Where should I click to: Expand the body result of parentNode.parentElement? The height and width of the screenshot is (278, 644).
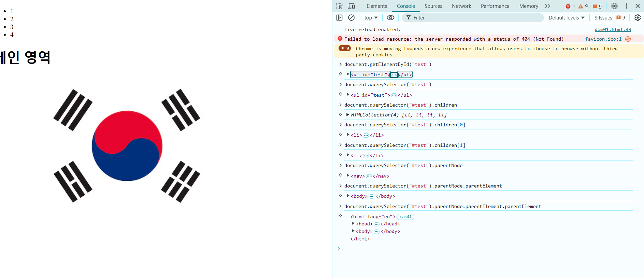pos(348,196)
